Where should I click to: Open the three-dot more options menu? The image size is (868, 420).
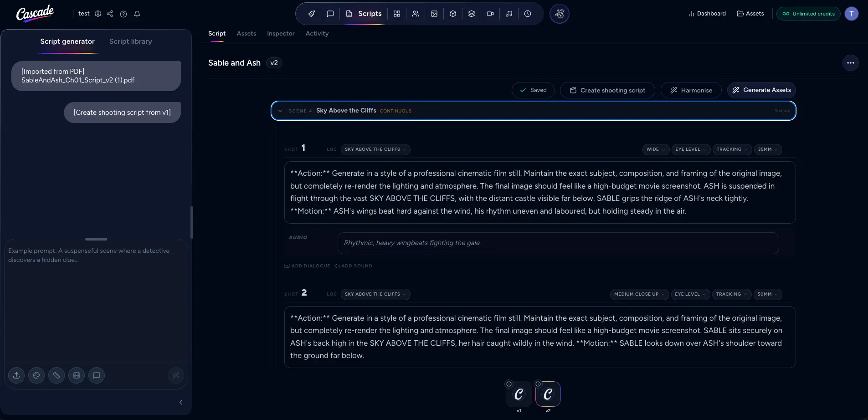[850, 63]
